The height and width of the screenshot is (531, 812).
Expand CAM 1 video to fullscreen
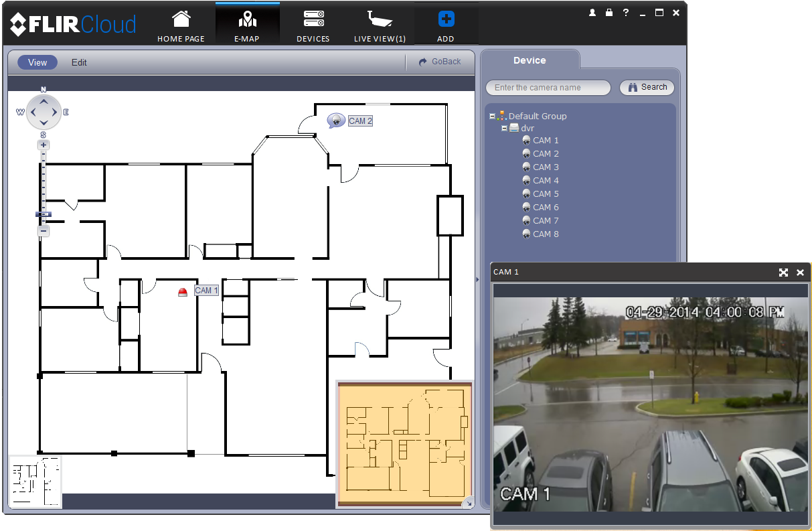click(783, 273)
